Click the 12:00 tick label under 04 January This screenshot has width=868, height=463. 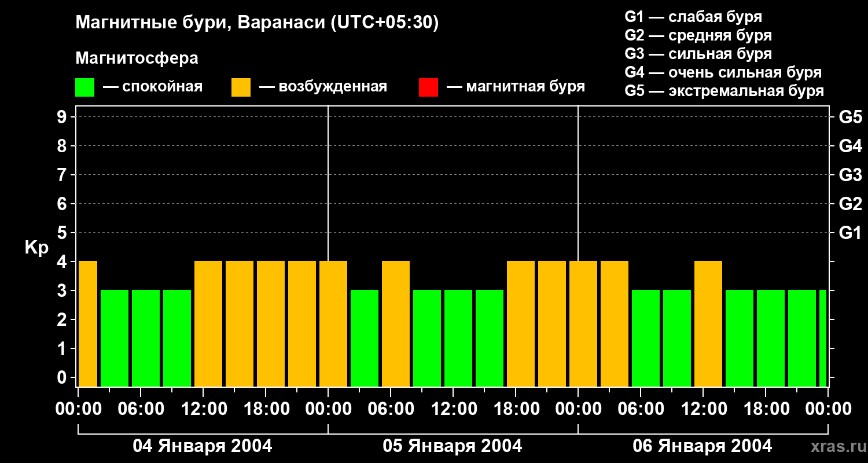(x=204, y=409)
